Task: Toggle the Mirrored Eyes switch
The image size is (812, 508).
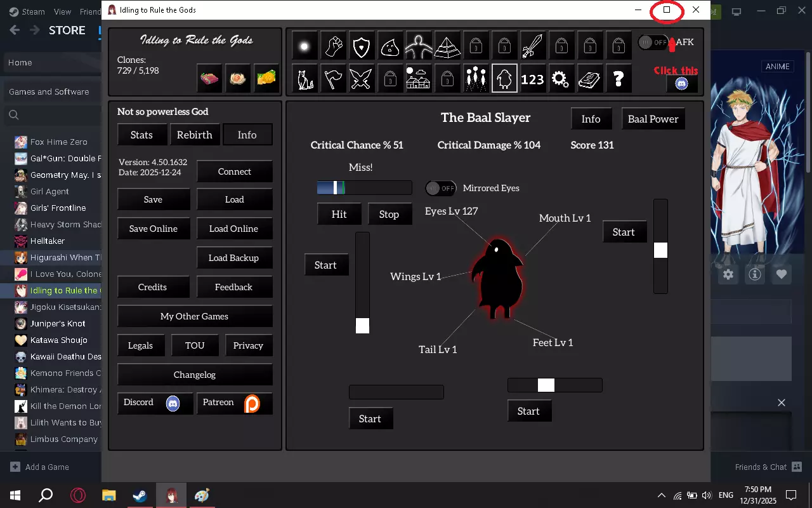Action: coord(441,188)
